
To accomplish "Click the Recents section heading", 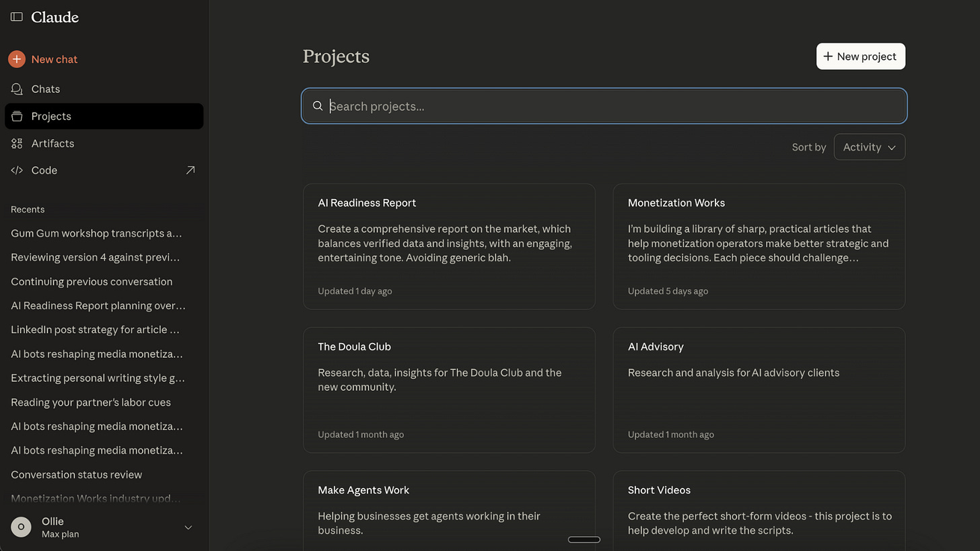I will coord(28,209).
